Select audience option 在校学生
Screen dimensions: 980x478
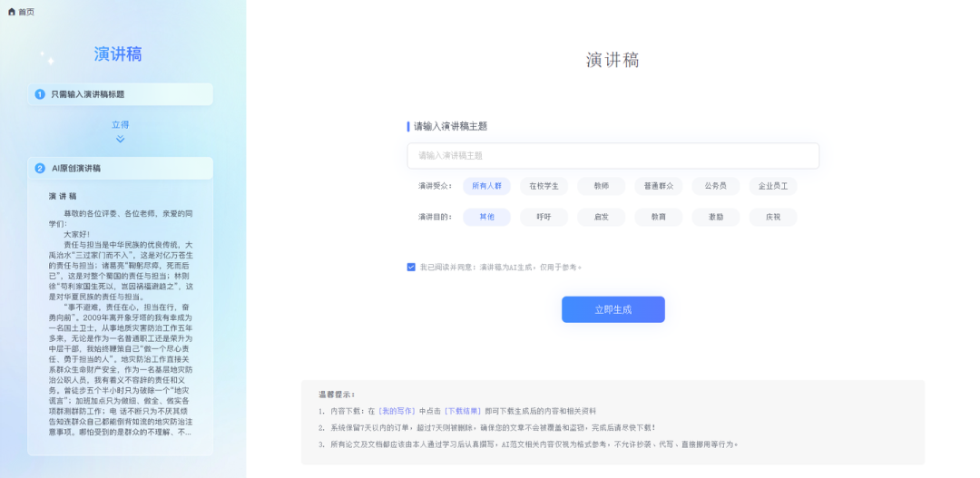click(x=544, y=186)
